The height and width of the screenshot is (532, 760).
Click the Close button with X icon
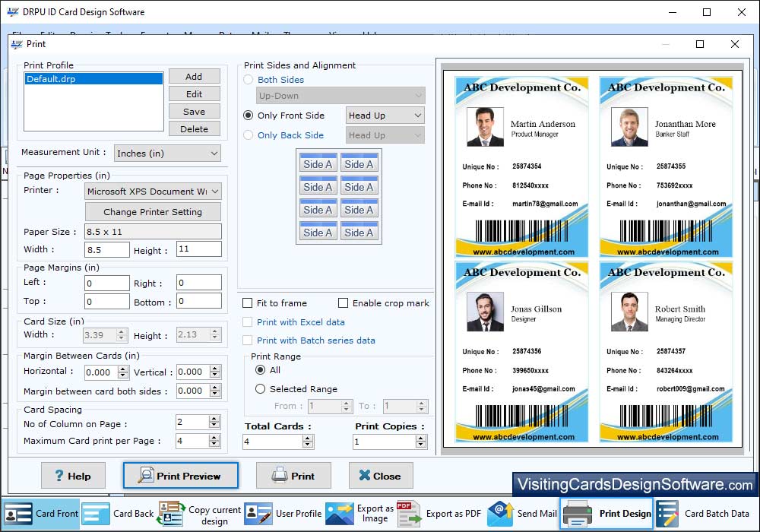tap(381, 476)
